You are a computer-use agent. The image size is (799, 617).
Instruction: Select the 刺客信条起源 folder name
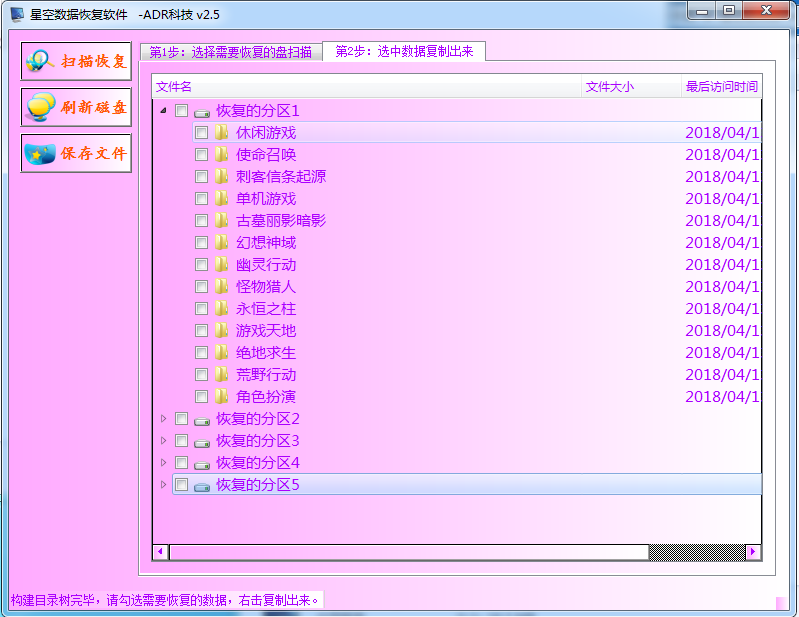pos(281,177)
